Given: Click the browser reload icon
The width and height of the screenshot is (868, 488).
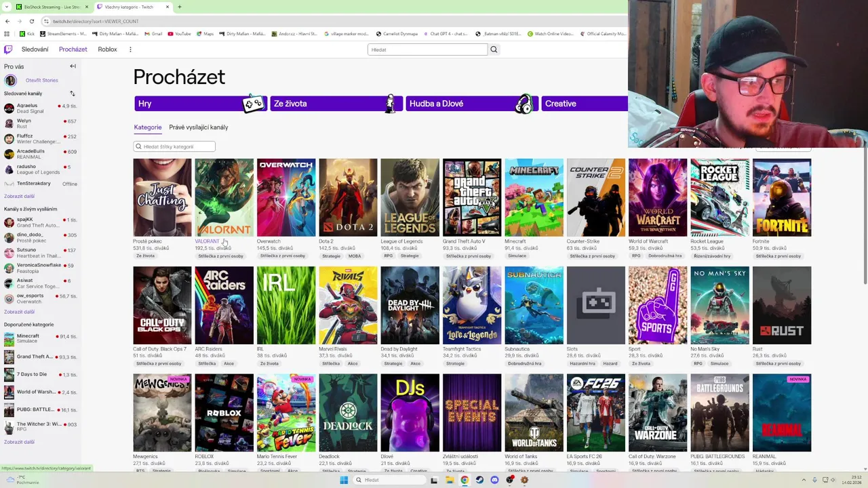Looking at the screenshot, I should click(31, 21).
